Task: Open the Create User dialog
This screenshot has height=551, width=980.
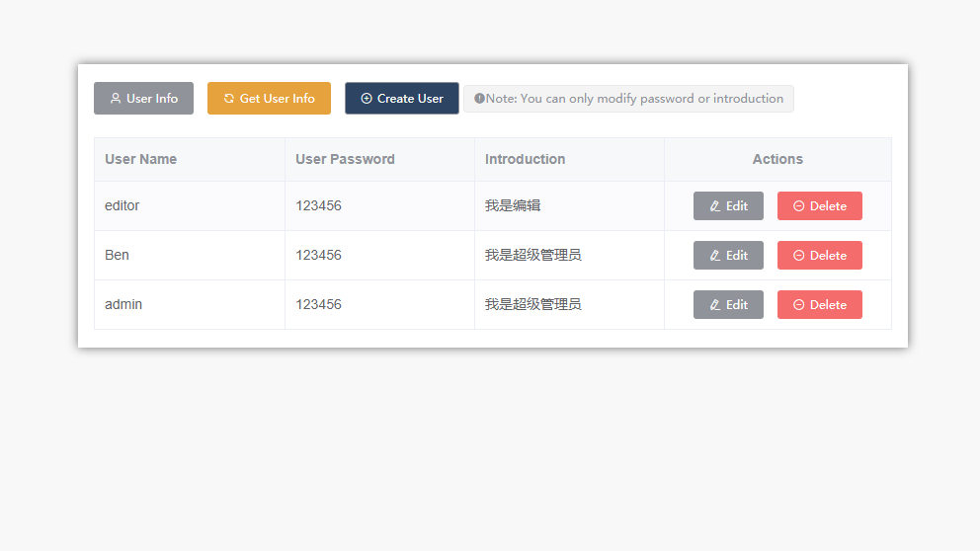Action: tap(402, 98)
